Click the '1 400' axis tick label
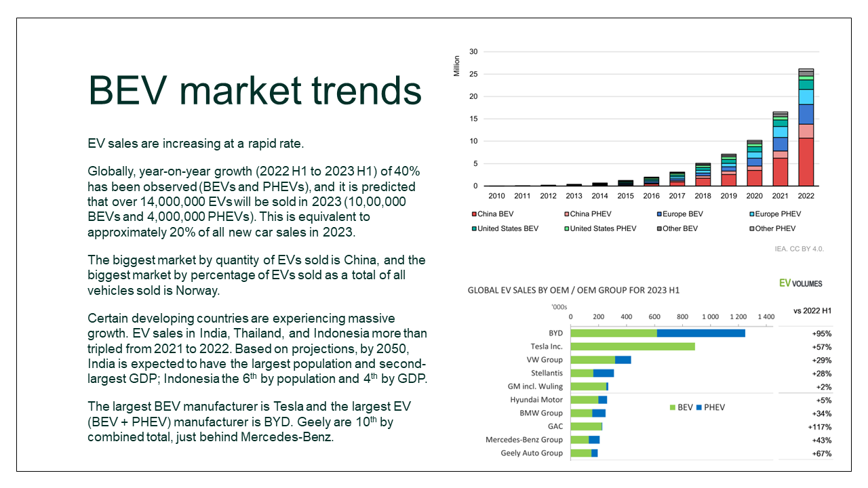Viewport: 868px width, 488px height. [x=766, y=317]
